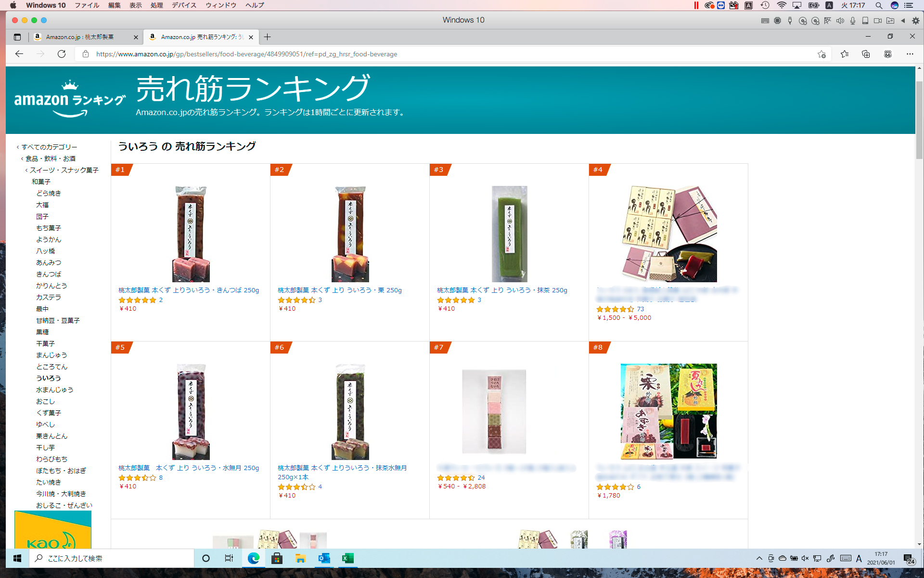Open the Windows Start menu

(x=17, y=558)
